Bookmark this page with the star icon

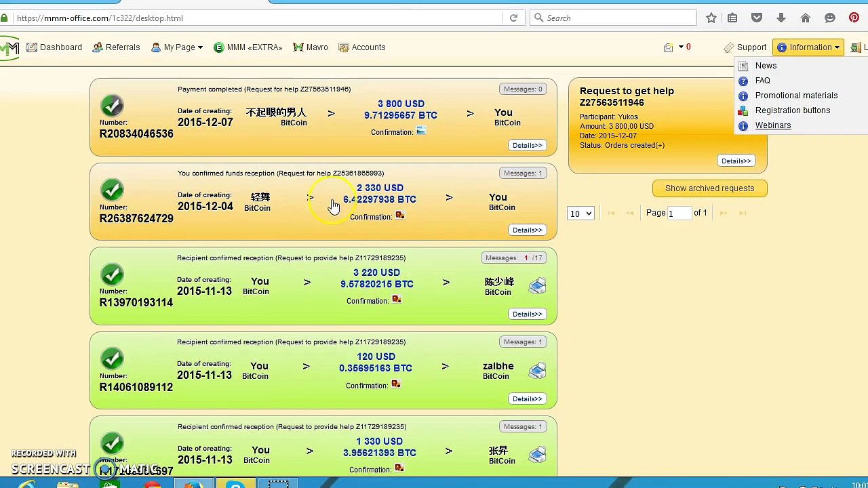711,18
